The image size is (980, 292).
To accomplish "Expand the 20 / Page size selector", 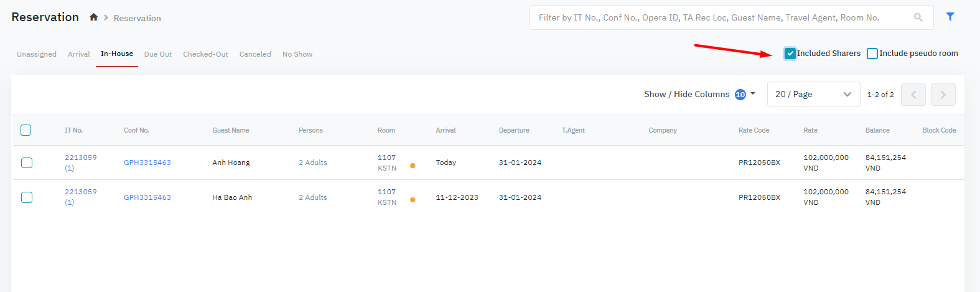I will pos(813,95).
